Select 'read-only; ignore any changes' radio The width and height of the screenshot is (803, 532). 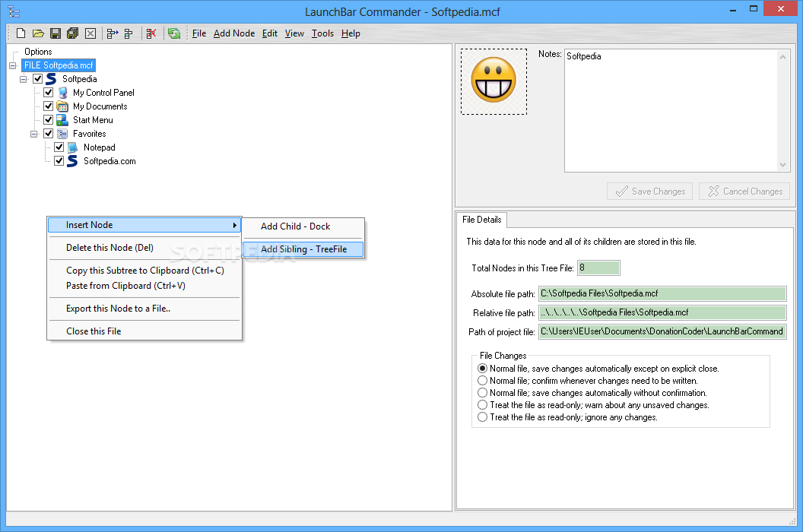482,417
